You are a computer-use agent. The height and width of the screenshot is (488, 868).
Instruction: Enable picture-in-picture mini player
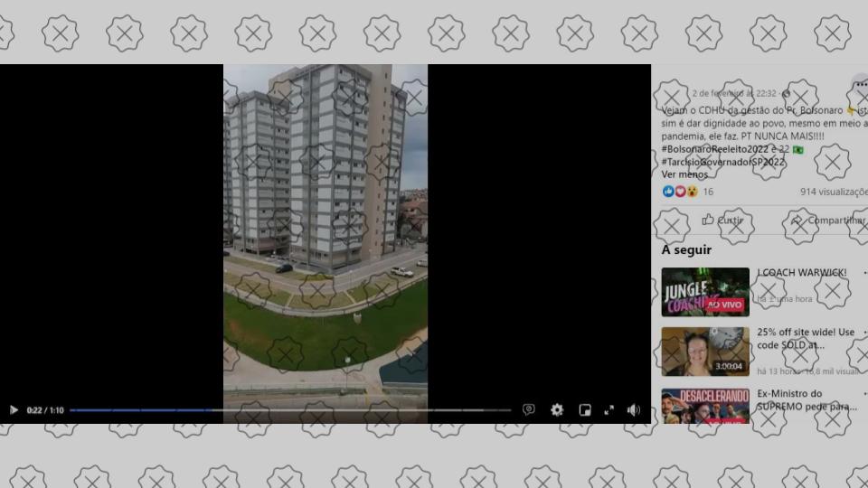click(x=585, y=409)
